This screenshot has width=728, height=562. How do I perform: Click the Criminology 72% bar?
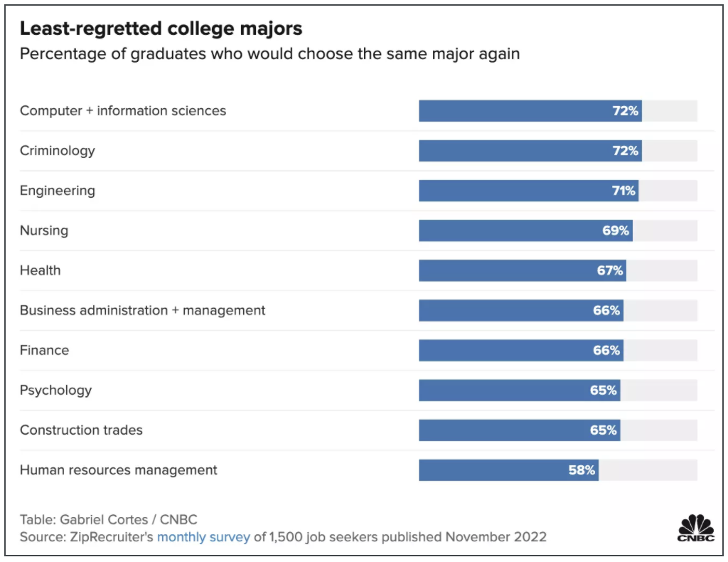pos(530,151)
